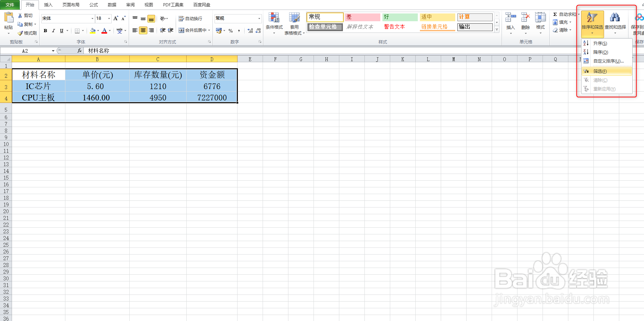
Task: Toggle Underline formatting
Action: (62, 31)
